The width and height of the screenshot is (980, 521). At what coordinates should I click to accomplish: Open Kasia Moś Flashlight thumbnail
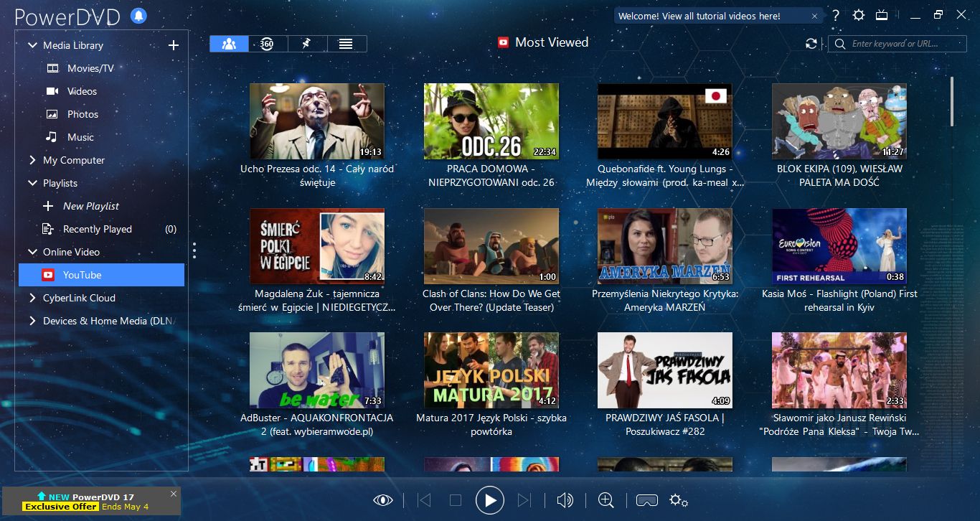coord(839,246)
